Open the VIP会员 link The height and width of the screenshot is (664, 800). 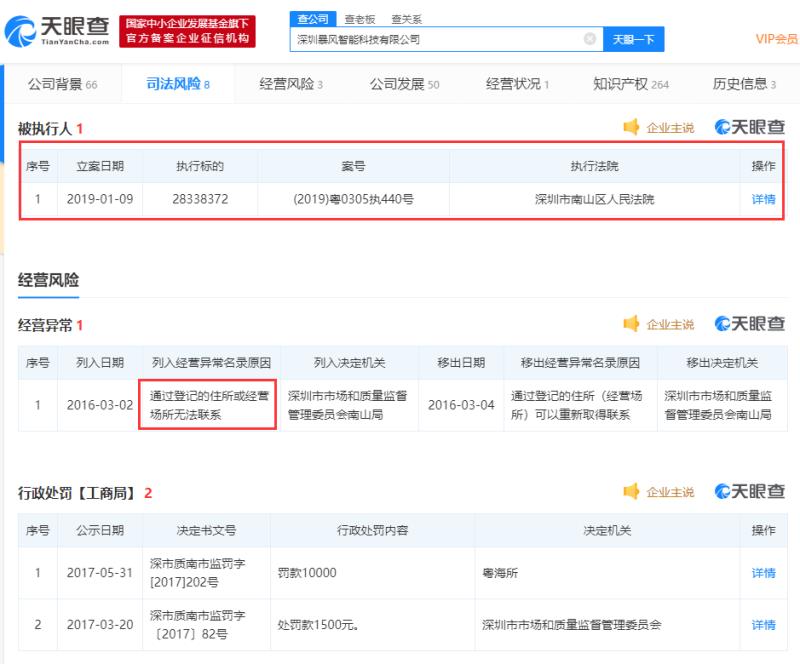coord(777,39)
